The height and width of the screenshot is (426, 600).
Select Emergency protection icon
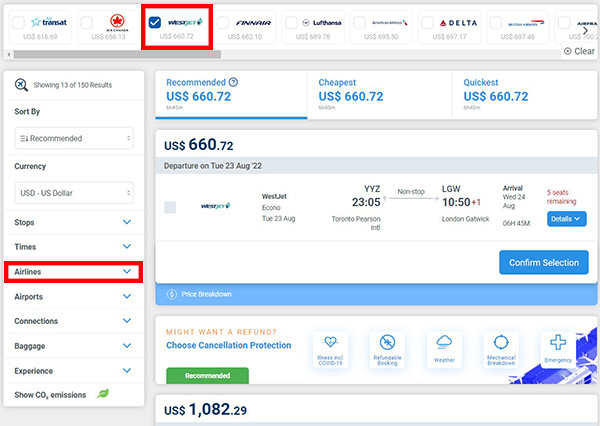point(558,350)
